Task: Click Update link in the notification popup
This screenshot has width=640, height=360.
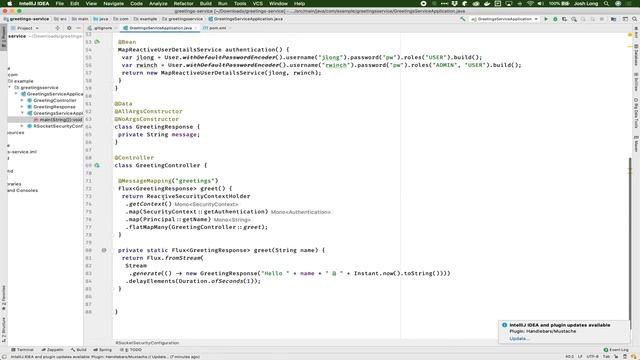Action: (519, 338)
